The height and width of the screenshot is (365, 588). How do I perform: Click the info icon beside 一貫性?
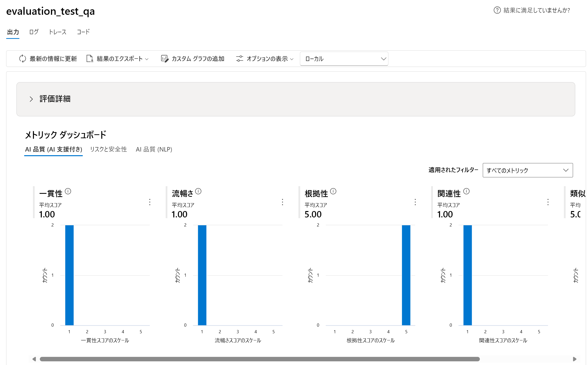click(x=68, y=191)
